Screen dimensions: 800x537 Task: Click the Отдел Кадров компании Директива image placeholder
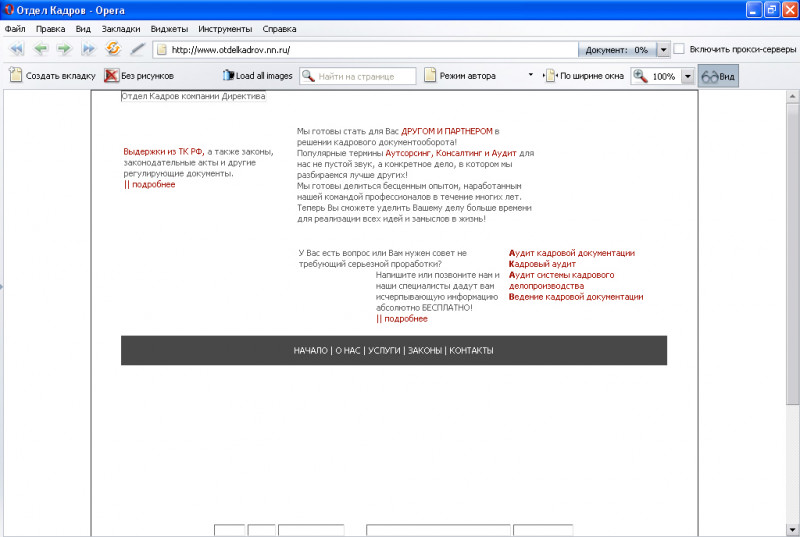(193, 96)
